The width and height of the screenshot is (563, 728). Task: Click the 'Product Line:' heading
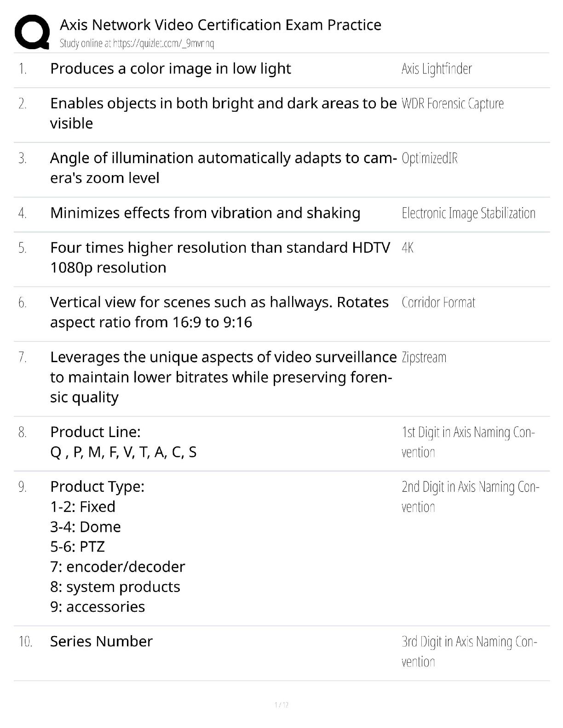95,432
